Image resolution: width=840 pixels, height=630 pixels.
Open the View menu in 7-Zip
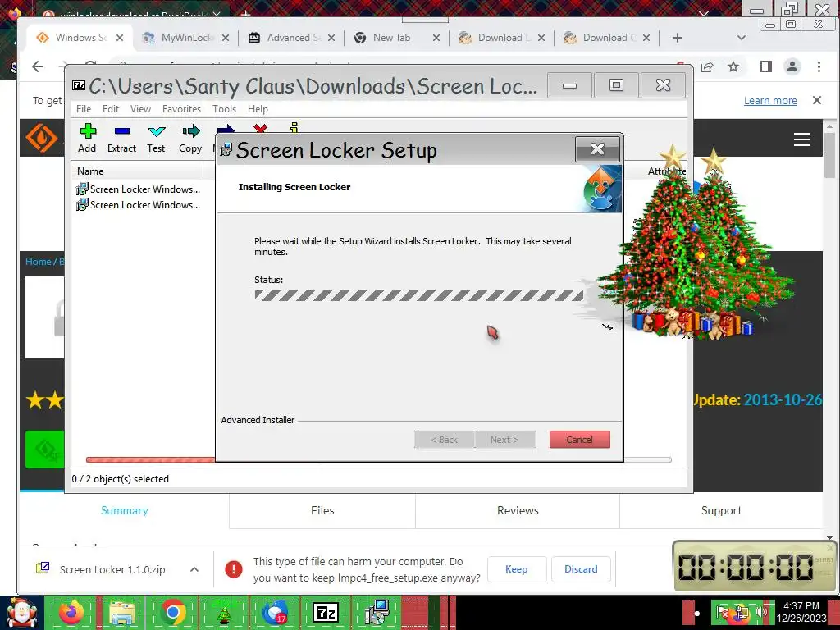click(140, 109)
